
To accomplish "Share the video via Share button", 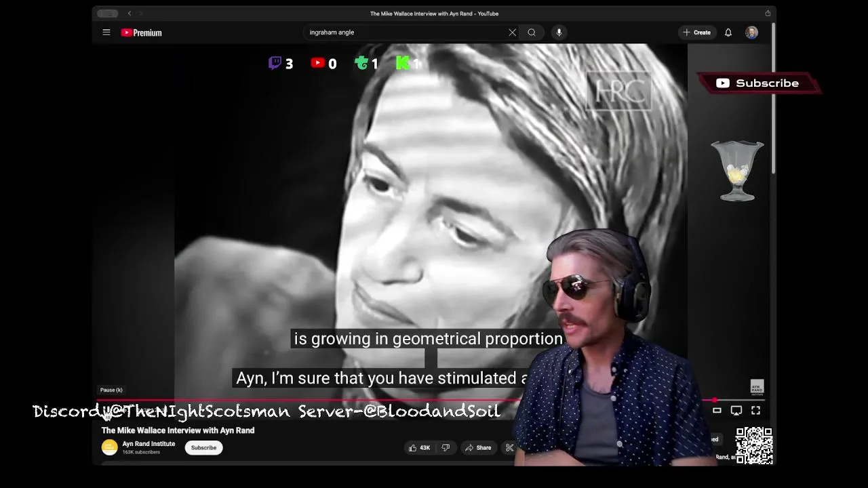I will pos(478,447).
